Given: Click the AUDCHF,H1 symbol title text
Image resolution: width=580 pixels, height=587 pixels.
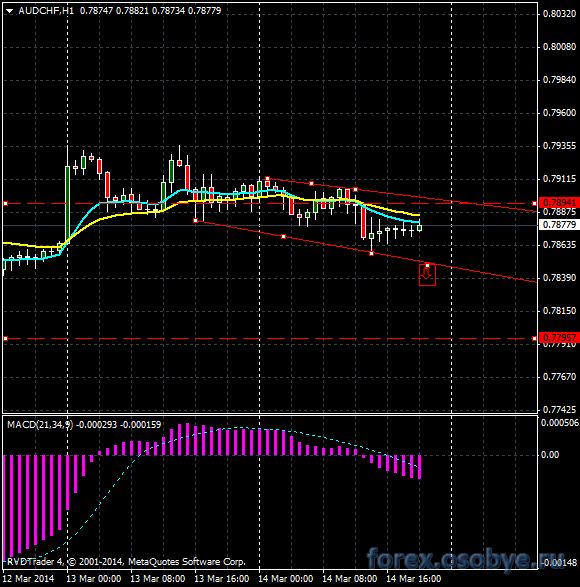Looking at the screenshot, I should click(46, 11).
